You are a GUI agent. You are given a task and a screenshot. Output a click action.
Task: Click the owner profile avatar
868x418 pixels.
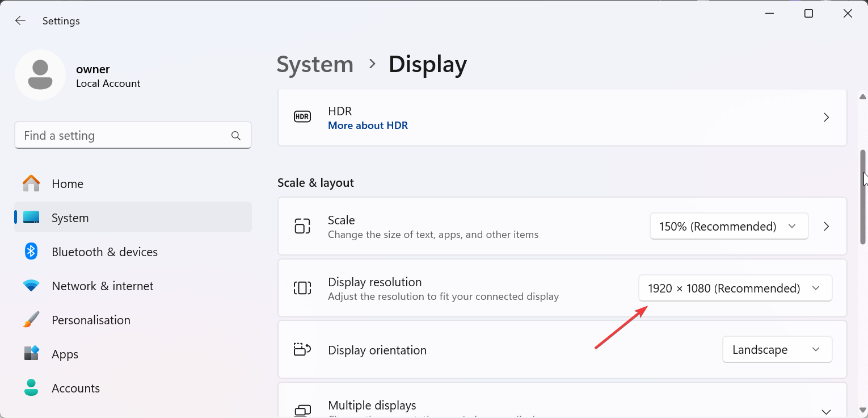pos(40,75)
